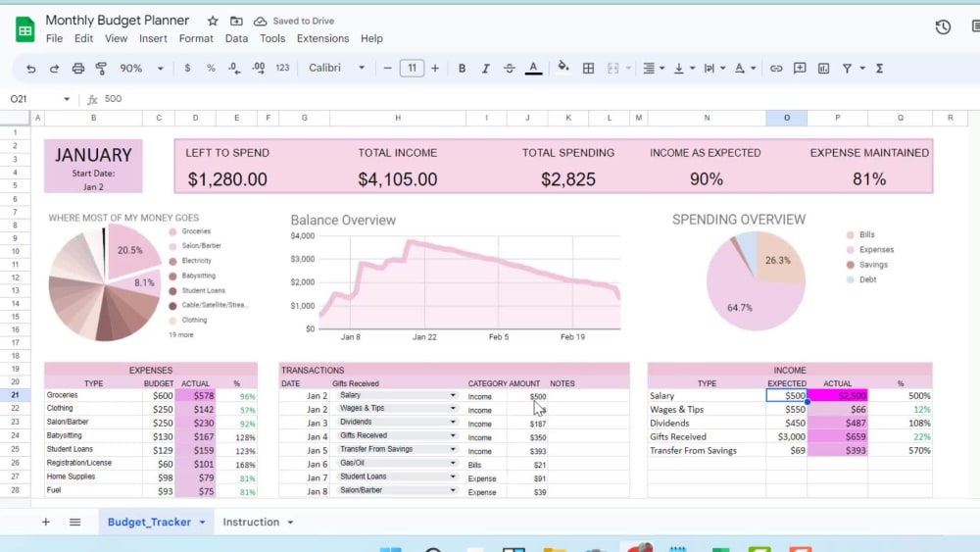Select row 21 header
This screenshot has height=552, width=980.
(15, 395)
